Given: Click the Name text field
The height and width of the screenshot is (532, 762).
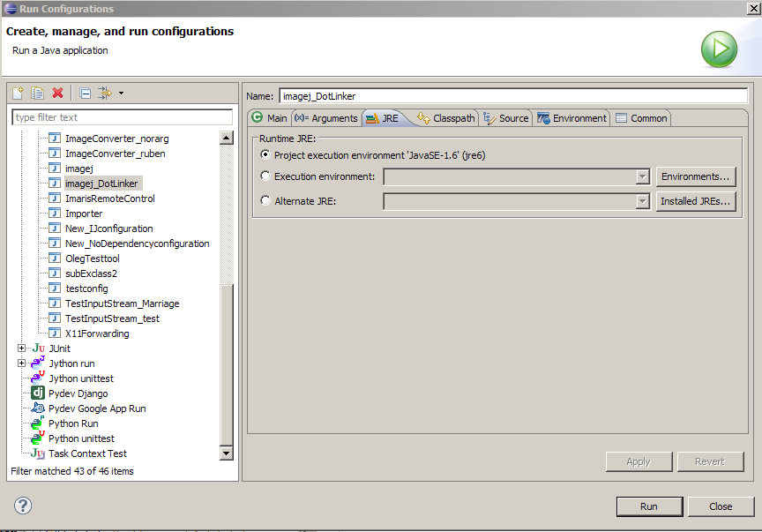Looking at the screenshot, I should (x=512, y=96).
